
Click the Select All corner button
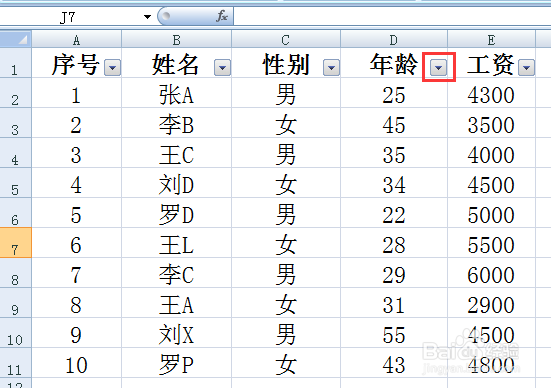(16, 39)
